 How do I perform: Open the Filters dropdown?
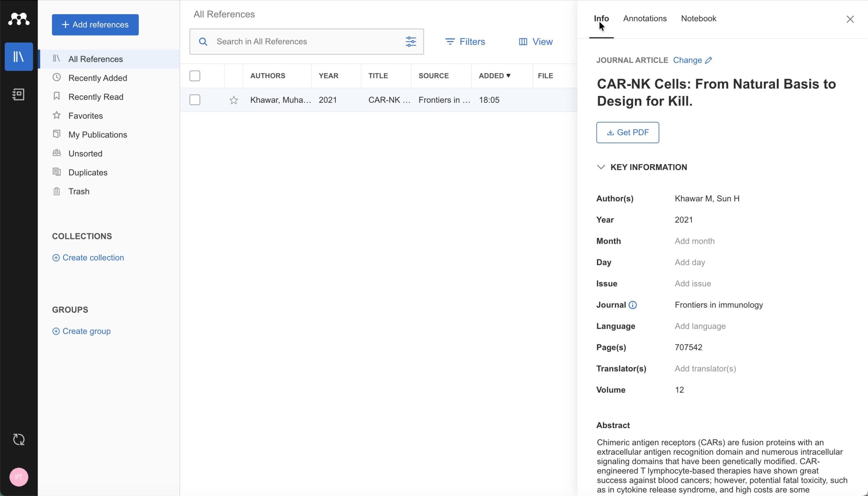click(x=465, y=42)
